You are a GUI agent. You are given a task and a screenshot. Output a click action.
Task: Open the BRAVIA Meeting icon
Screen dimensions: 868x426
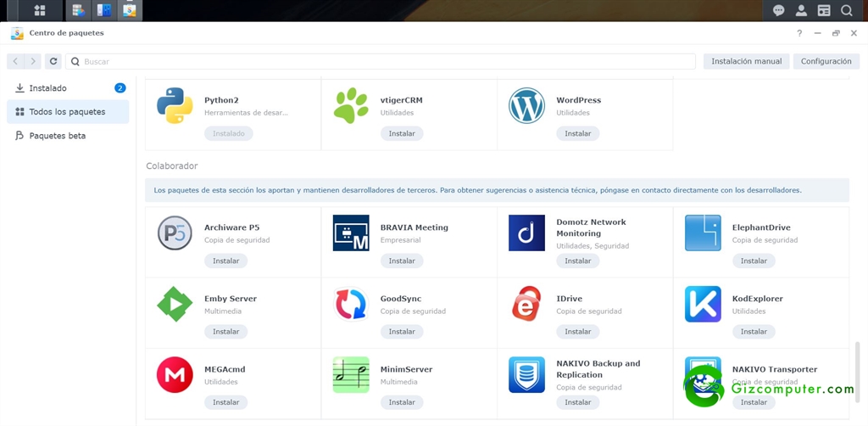pyautogui.click(x=351, y=233)
